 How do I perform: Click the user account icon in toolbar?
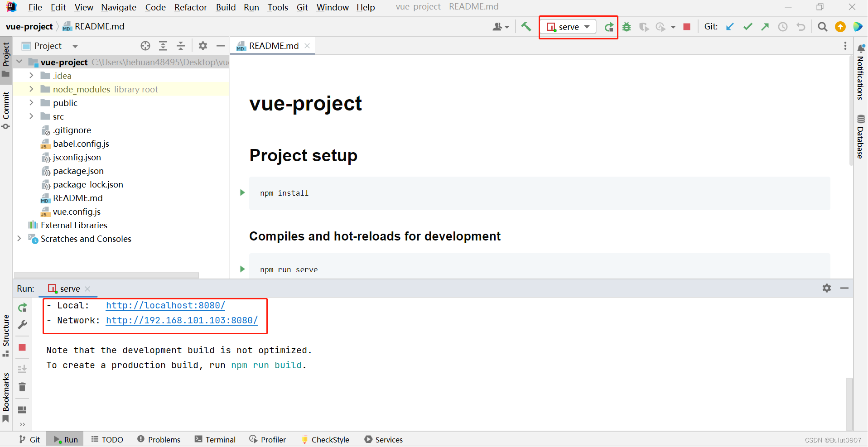501,27
